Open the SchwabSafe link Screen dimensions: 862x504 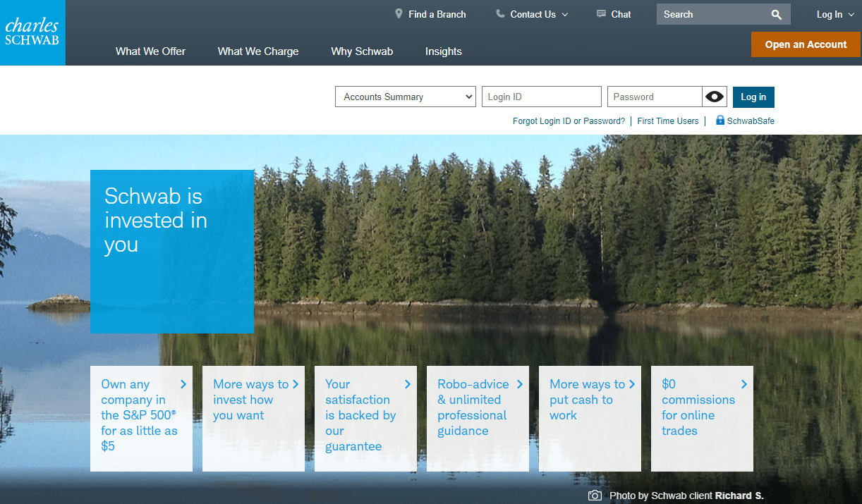pyautogui.click(x=751, y=121)
